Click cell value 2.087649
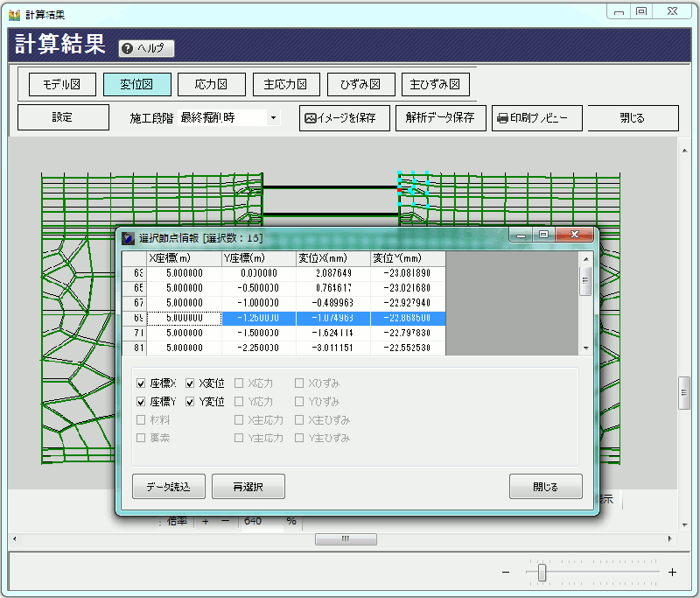The width and height of the screenshot is (700, 598). point(333,273)
